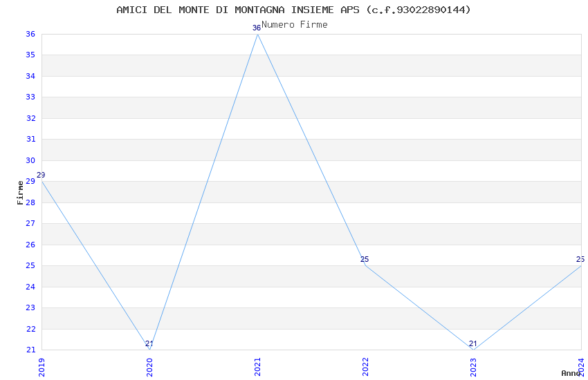Click the y-axis tick value 34
Image resolution: width=588 pixels, height=380 pixels.
tap(30, 77)
